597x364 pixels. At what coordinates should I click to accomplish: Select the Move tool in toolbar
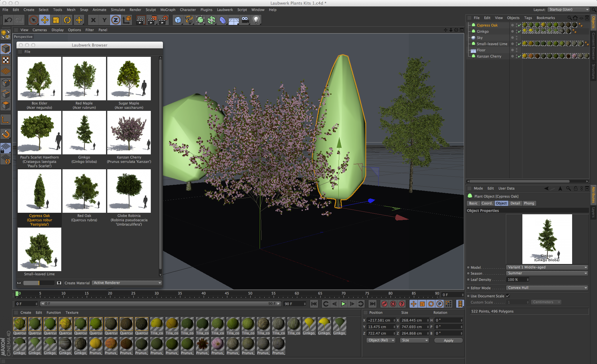[x=45, y=20]
